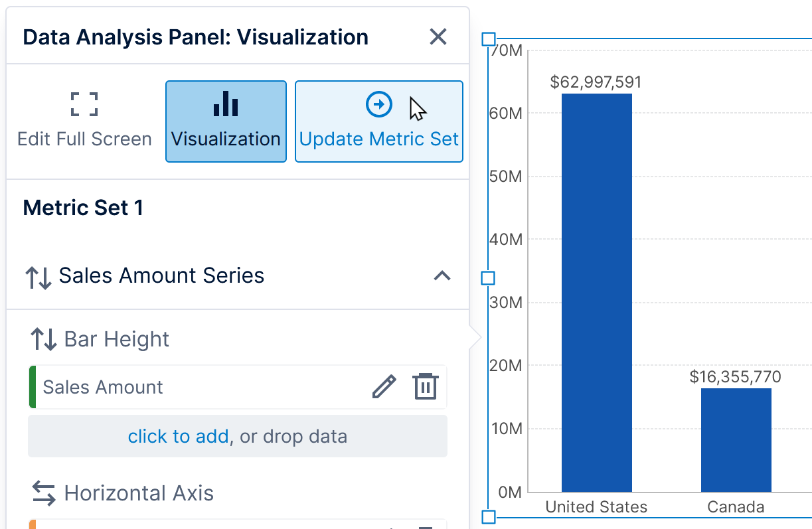Click the 'click to add' link
This screenshot has width=812, height=529.
click(178, 436)
